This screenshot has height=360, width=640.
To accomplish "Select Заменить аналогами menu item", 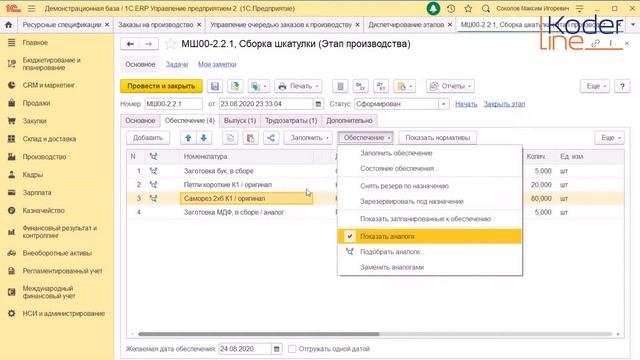I will [x=430, y=267].
